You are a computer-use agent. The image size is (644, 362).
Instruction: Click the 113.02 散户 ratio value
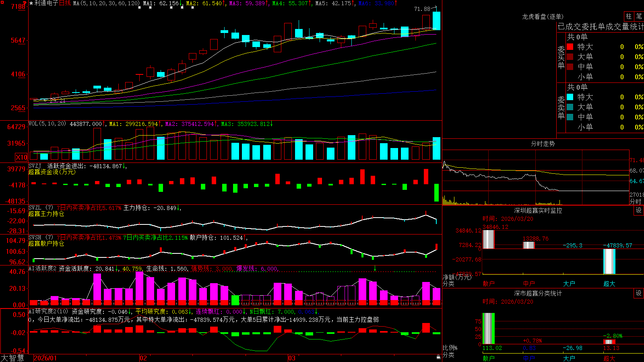click(x=492, y=348)
